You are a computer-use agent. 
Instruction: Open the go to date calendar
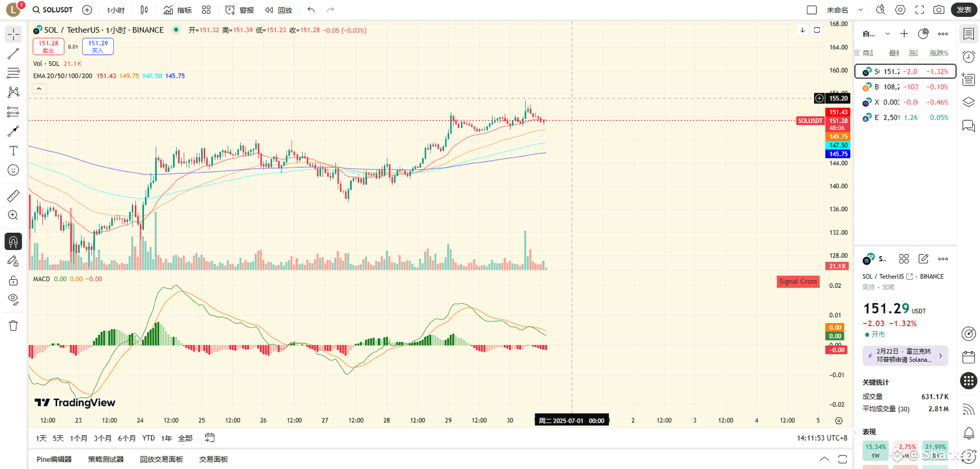pyautogui.click(x=210, y=438)
